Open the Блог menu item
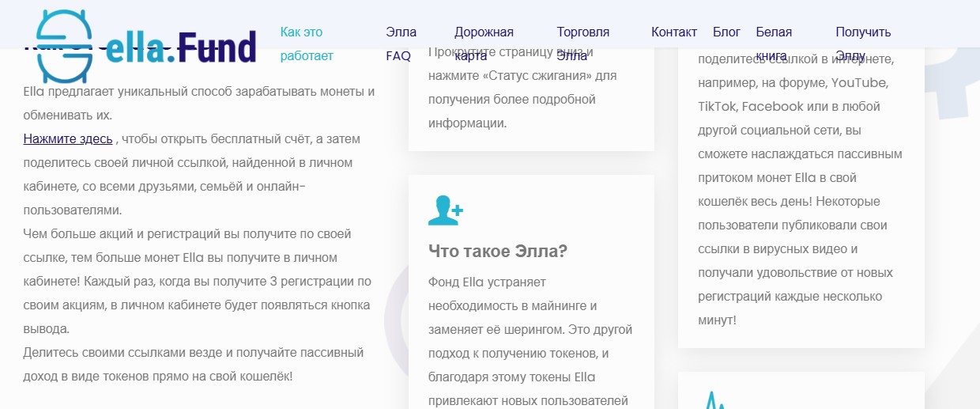Image resolution: width=980 pixels, height=409 pixels. tap(726, 32)
